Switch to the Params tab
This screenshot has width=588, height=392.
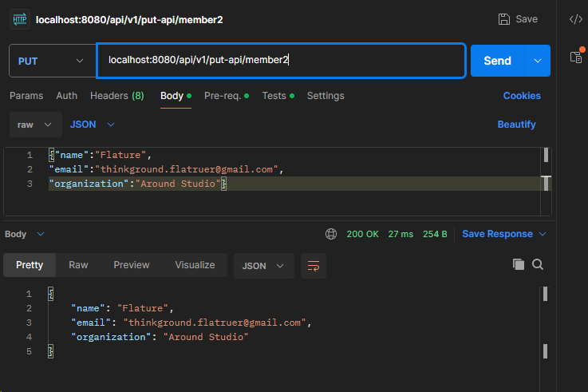click(26, 96)
